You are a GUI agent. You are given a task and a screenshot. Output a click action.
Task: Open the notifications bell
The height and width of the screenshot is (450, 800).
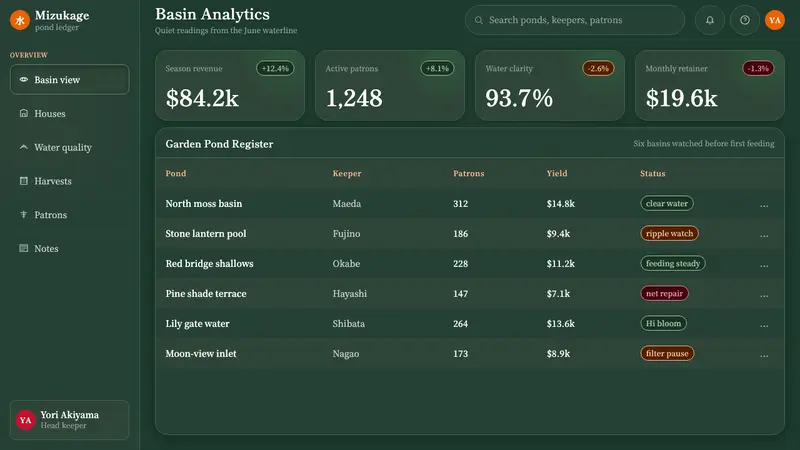click(710, 20)
